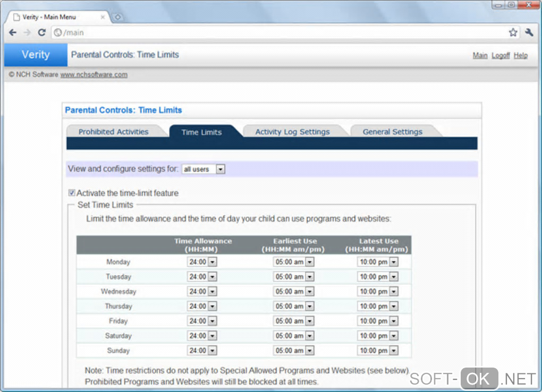
Task: Open Sunday Earliest Use dropdown
Action: (x=293, y=351)
